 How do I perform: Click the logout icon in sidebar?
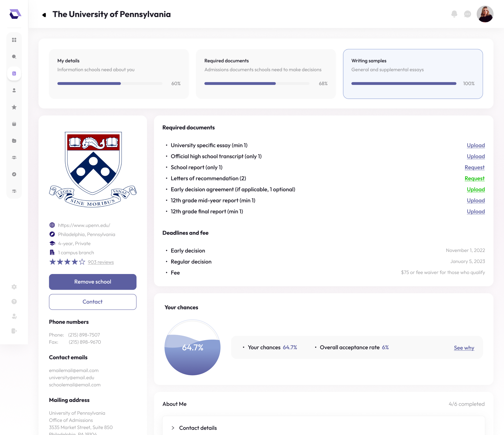14,331
